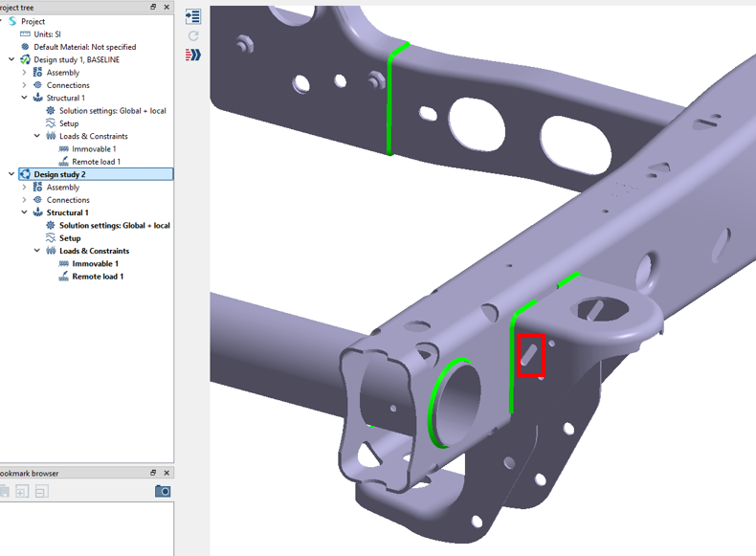Click the Design study 2 icon
Viewport: 756px width, 556px height.
click(x=25, y=174)
